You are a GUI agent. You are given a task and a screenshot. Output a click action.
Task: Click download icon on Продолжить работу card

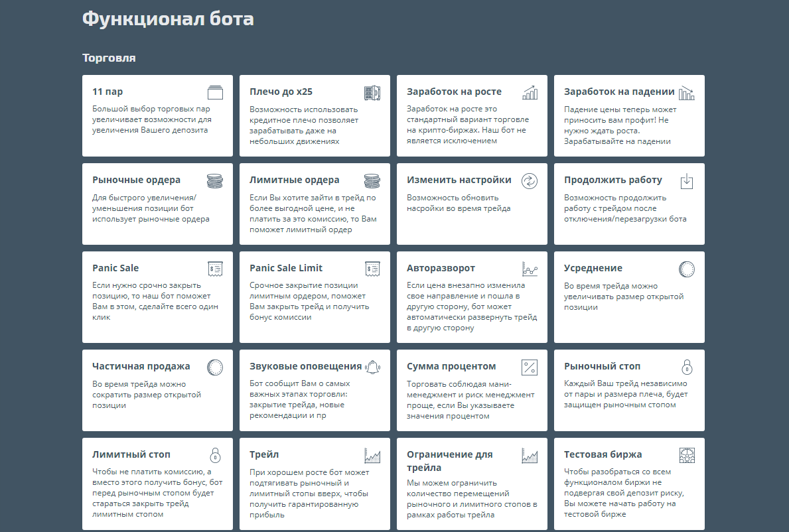click(x=686, y=180)
